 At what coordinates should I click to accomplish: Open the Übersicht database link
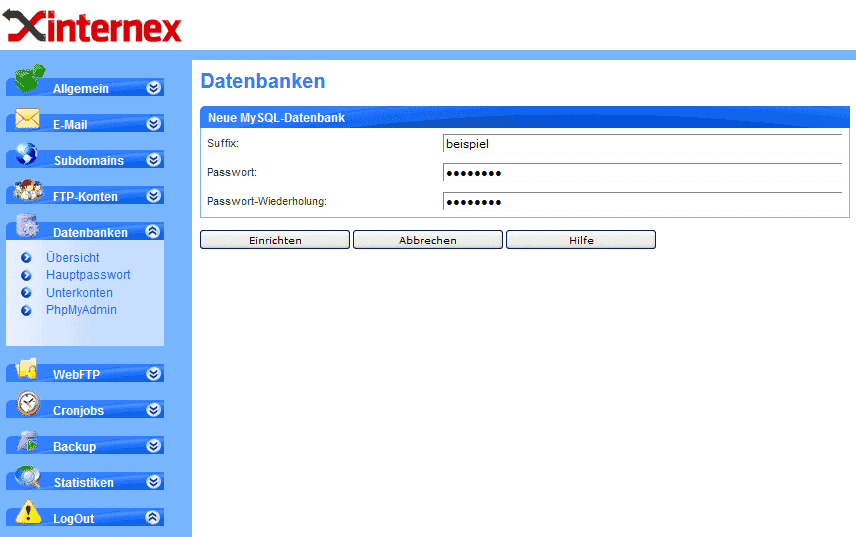tap(72, 258)
